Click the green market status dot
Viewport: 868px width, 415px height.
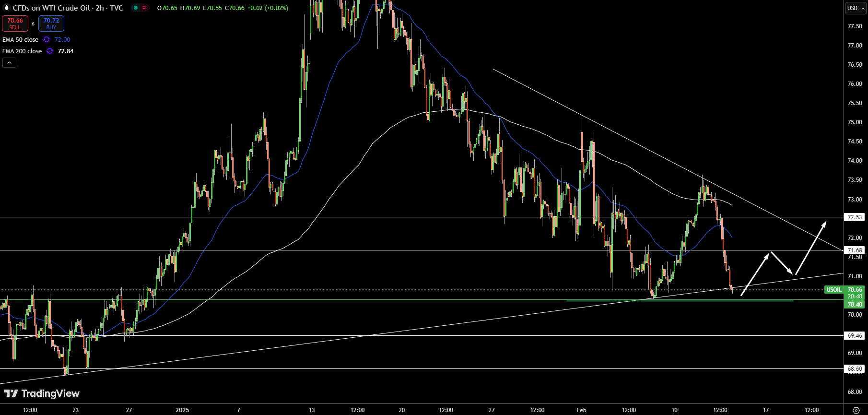136,8
